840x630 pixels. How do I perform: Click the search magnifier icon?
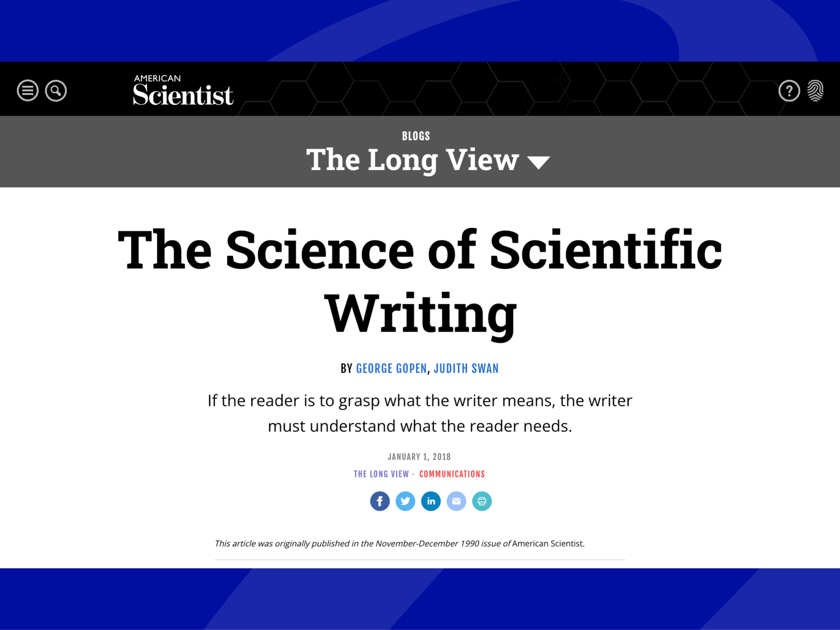(x=56, y=90)
